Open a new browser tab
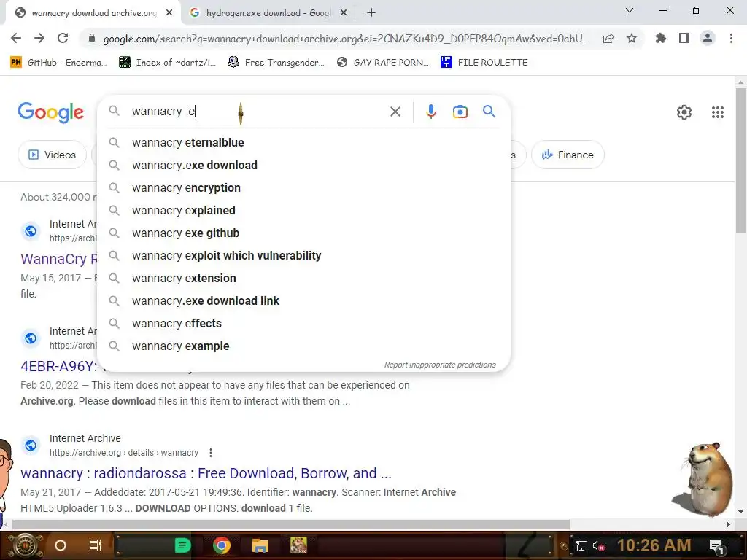Viewport: 747px width, 560px height. pos(371,13)
